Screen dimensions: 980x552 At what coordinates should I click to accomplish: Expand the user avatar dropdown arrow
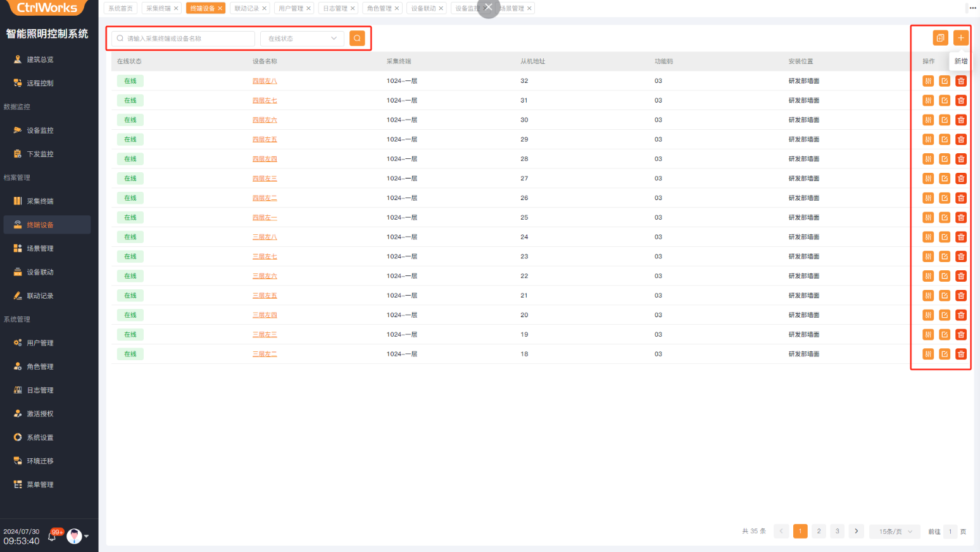pos(87,536)
